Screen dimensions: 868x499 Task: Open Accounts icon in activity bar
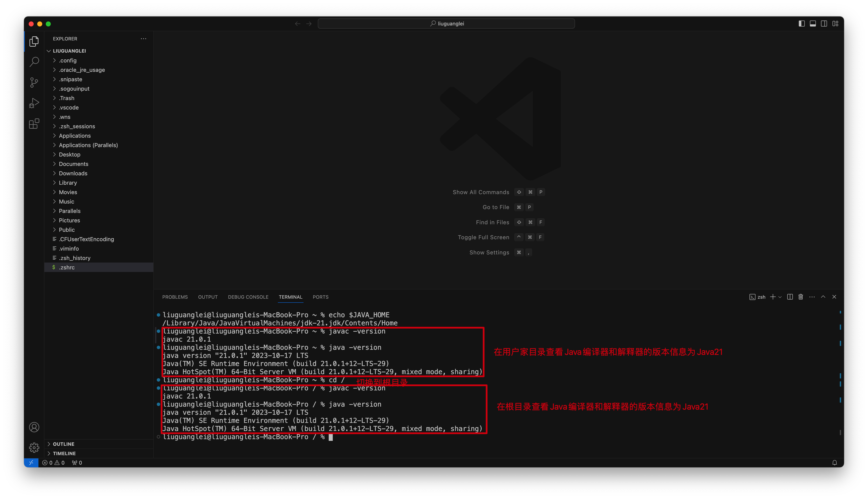point(34,427)
